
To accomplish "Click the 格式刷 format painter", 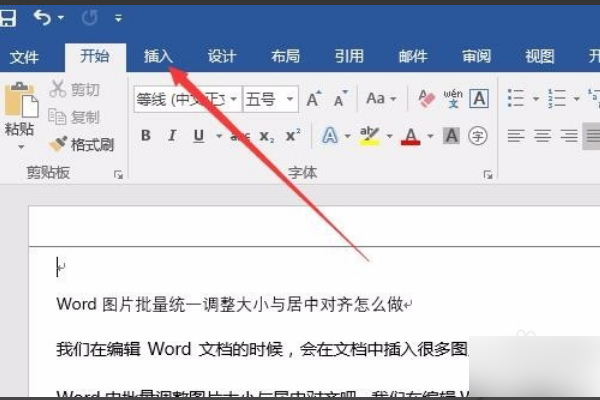I will (82, 144).
